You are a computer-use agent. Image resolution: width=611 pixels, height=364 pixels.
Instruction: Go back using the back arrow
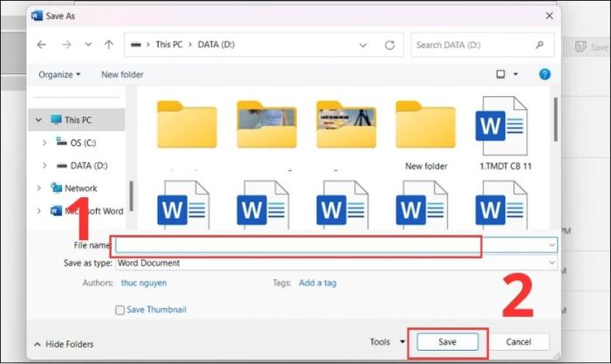coord(42,45)
